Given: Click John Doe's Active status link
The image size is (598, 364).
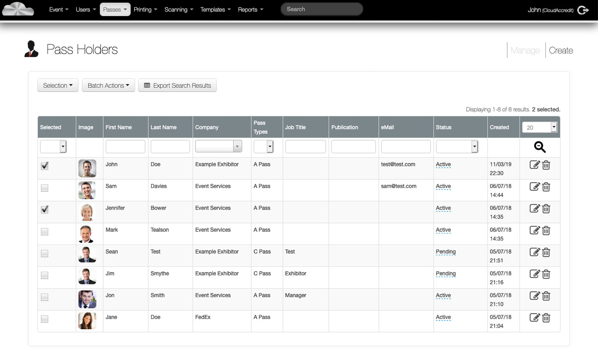Looking at the screenshot, I should pos(443,164).
